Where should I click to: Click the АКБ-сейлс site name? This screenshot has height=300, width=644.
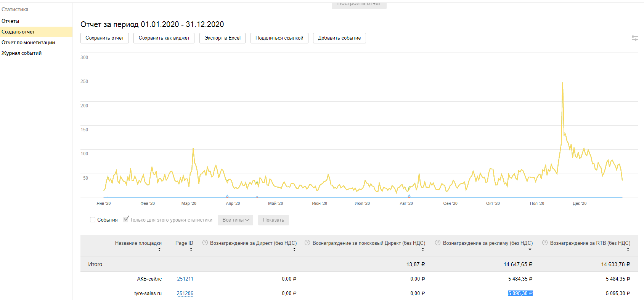point(149,279)
